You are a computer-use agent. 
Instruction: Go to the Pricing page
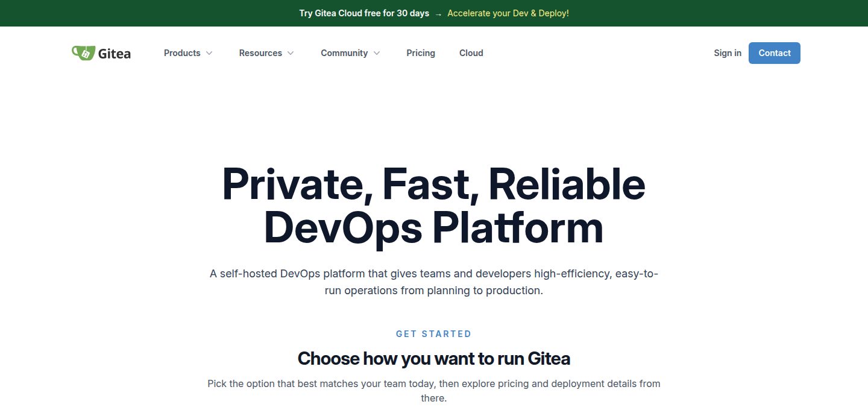421,53
